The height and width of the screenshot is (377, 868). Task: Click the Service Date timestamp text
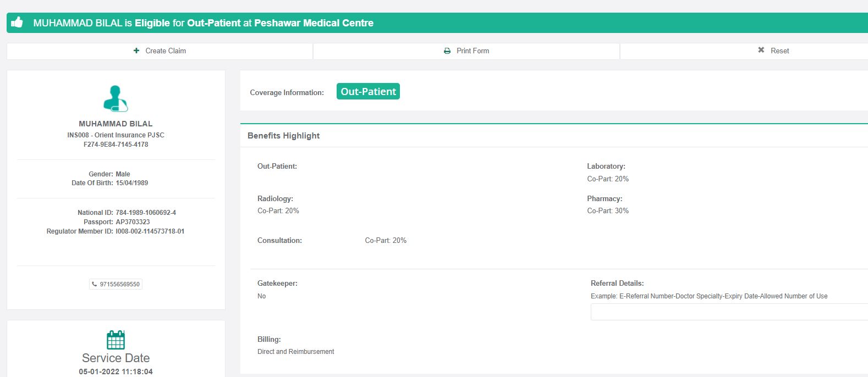coord(116,372)
